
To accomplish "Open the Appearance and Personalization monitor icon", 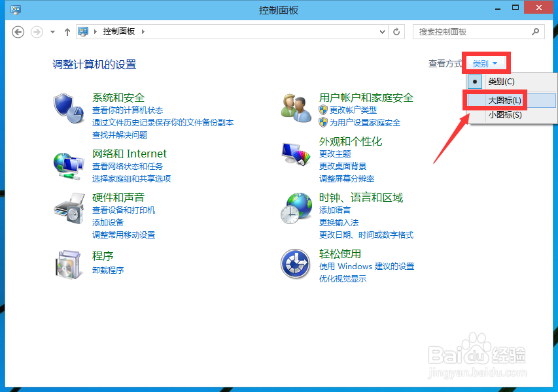I will click(296, 154).
